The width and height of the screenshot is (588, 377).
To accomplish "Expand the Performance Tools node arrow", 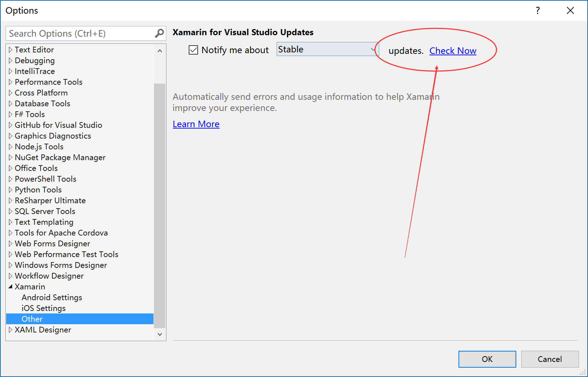I will click(x=10, y=82).
